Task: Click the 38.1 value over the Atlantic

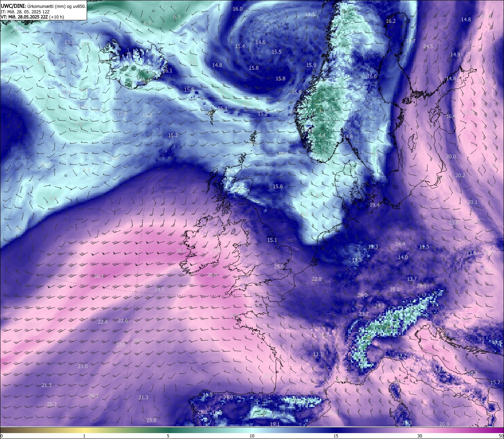Action: click(x=99, y=276)
